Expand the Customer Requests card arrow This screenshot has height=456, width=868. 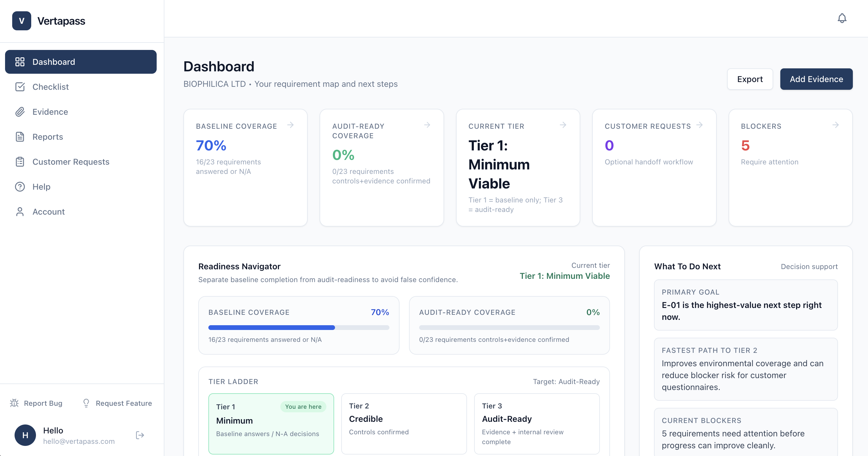700,125
